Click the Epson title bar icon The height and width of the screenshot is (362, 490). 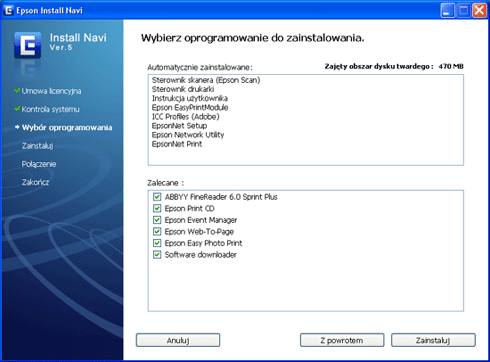coord(8,10)
